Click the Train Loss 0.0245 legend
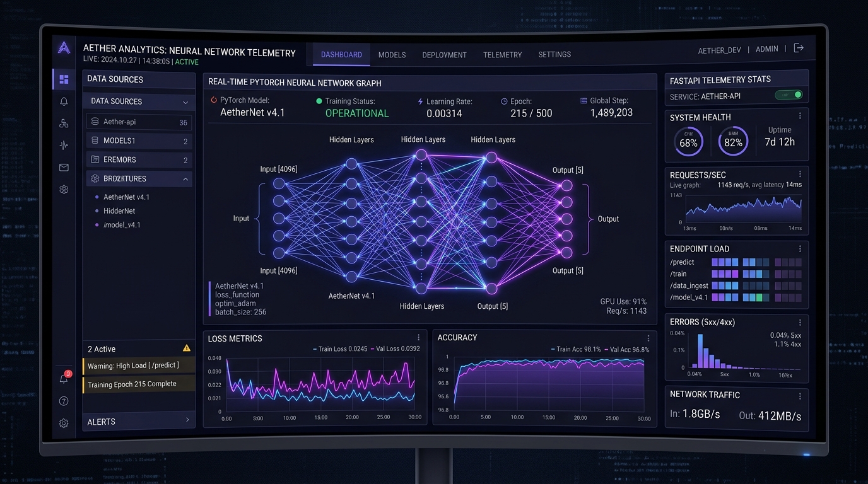This screenshot has width=868, height=484. [x=340, y=349]
